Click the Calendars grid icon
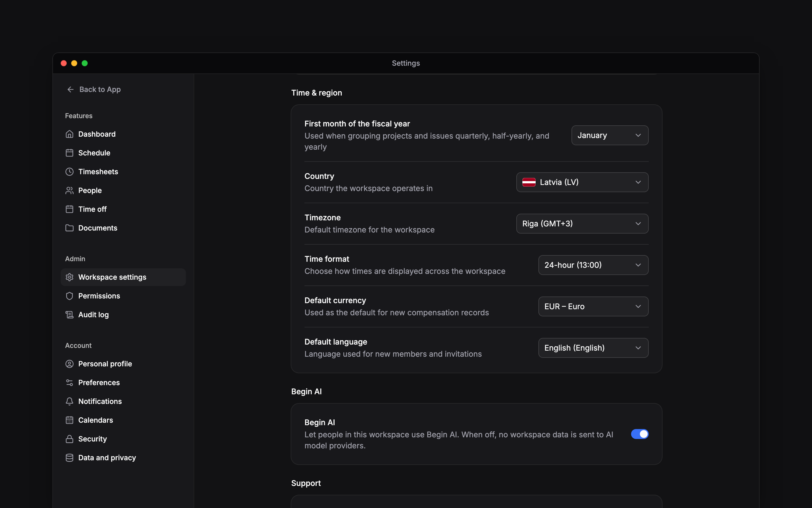The image size is (812, 508). [x=70, y=420]
